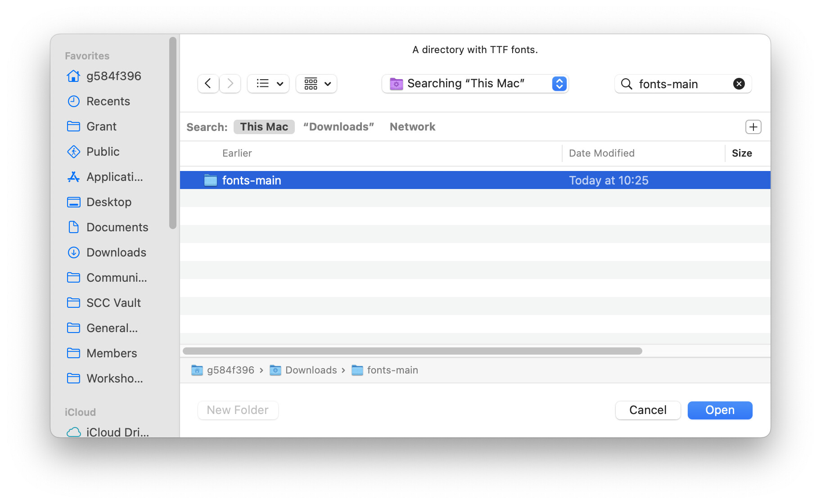Sort by the Earlier name column header
821x504 pixels.
pos(237,153)
